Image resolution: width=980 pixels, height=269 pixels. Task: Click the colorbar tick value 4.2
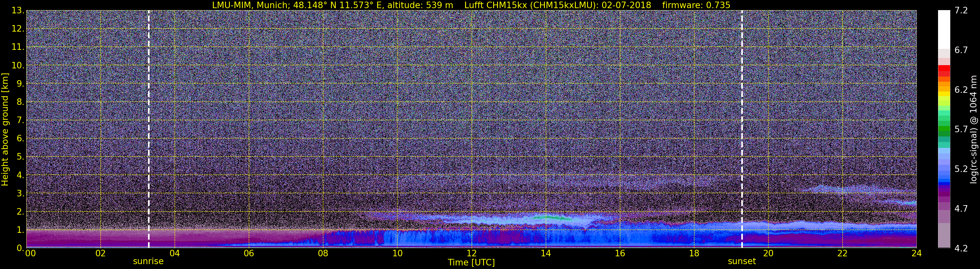pos(961,248)
